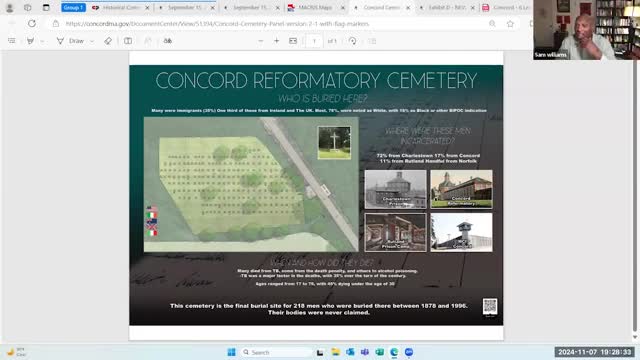Open Task View on the taskbar
The image size is (640, 360).
click(320, 352)
